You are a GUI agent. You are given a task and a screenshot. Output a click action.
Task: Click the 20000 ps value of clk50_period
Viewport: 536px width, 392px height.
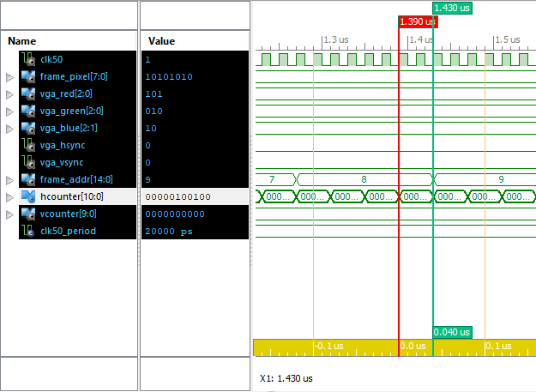coord(169,232)
